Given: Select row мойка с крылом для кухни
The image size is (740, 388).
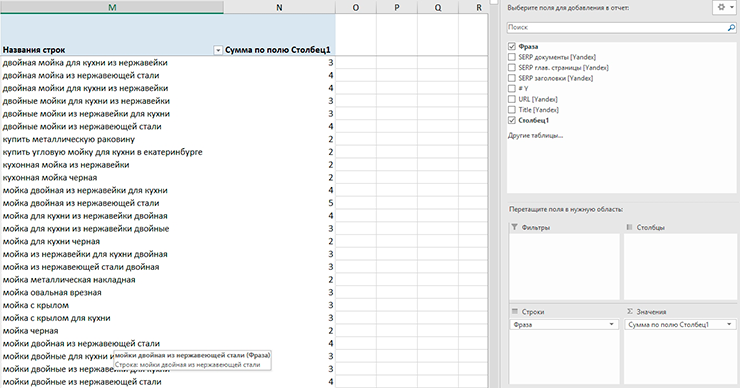Looking at the screenshot, I should click(57, 318).
